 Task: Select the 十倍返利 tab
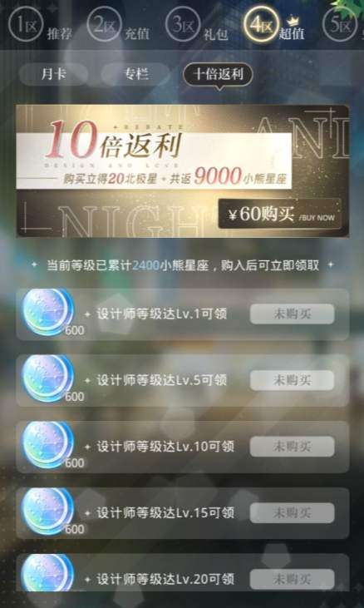218,74
